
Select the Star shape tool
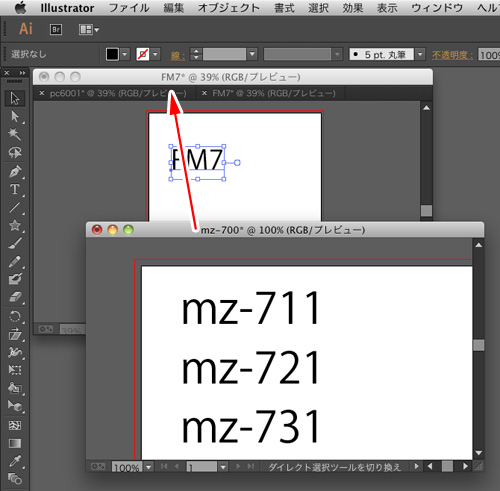[x=15, y=225]
